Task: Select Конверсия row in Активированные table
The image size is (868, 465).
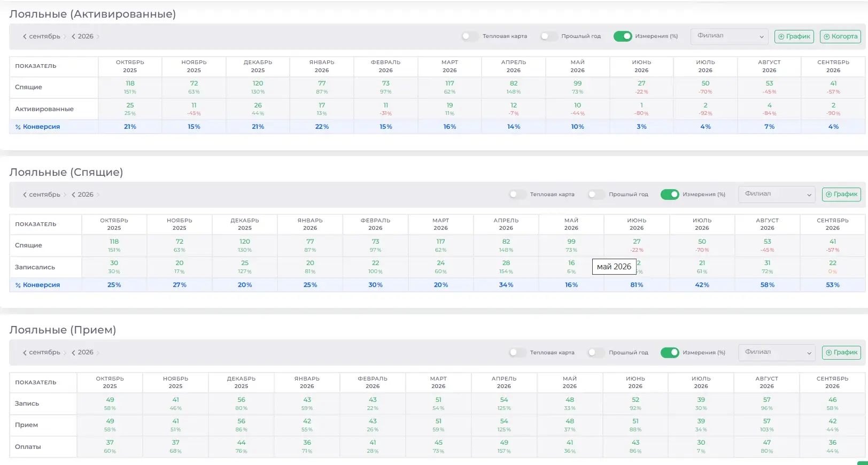Action: click(437, 127)
